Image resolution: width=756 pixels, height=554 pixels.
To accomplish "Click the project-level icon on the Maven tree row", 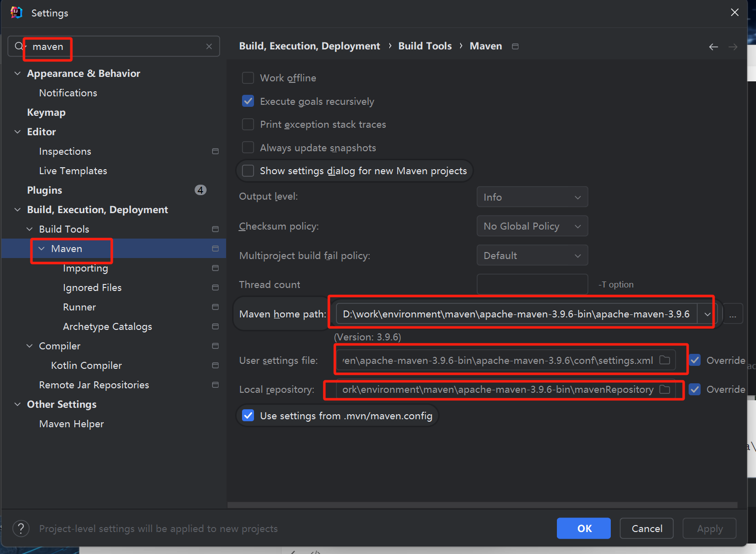I will [x=216, y=249].
